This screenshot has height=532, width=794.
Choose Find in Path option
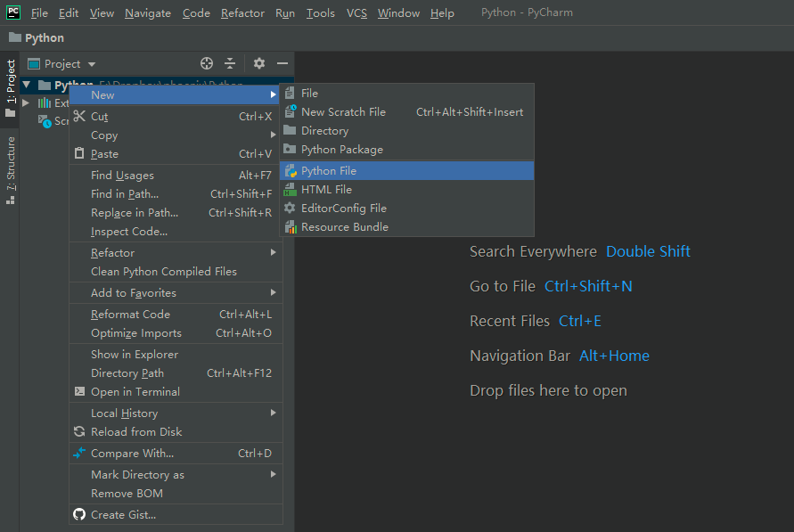pos(176,194)
